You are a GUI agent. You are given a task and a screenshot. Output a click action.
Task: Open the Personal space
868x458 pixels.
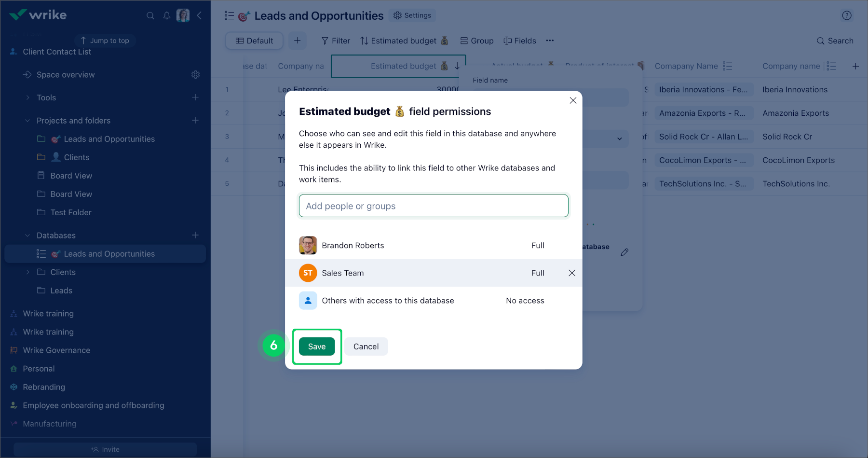[39, 369]
